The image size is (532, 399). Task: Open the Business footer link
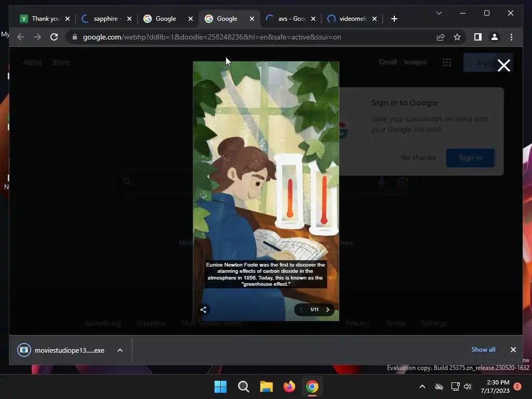151,323
